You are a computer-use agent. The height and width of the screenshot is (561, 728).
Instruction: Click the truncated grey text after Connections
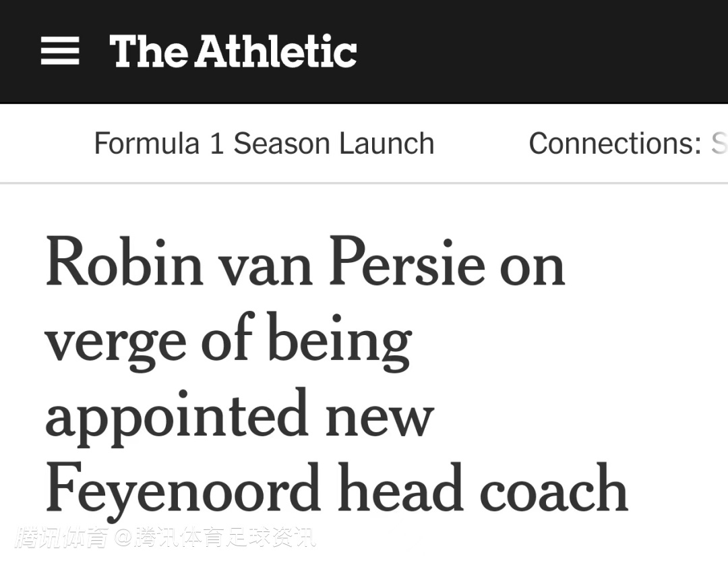tap(719, 144)
